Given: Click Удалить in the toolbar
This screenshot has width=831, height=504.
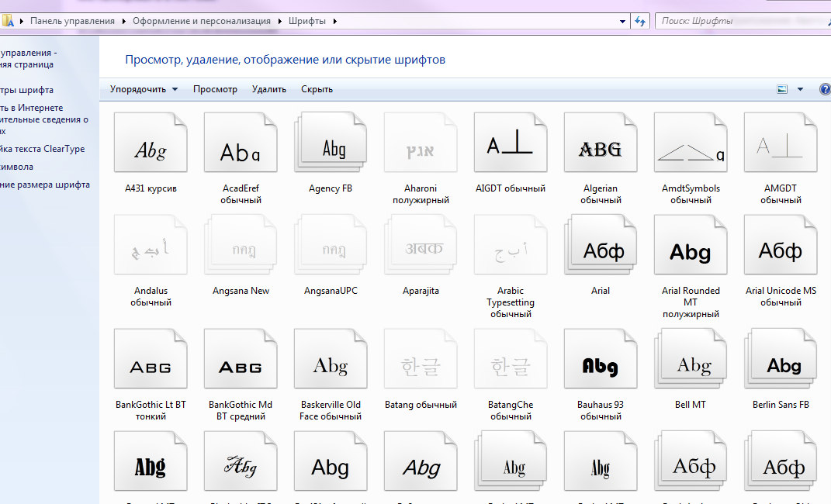Looking at the screenshot, I should point(268,89).
